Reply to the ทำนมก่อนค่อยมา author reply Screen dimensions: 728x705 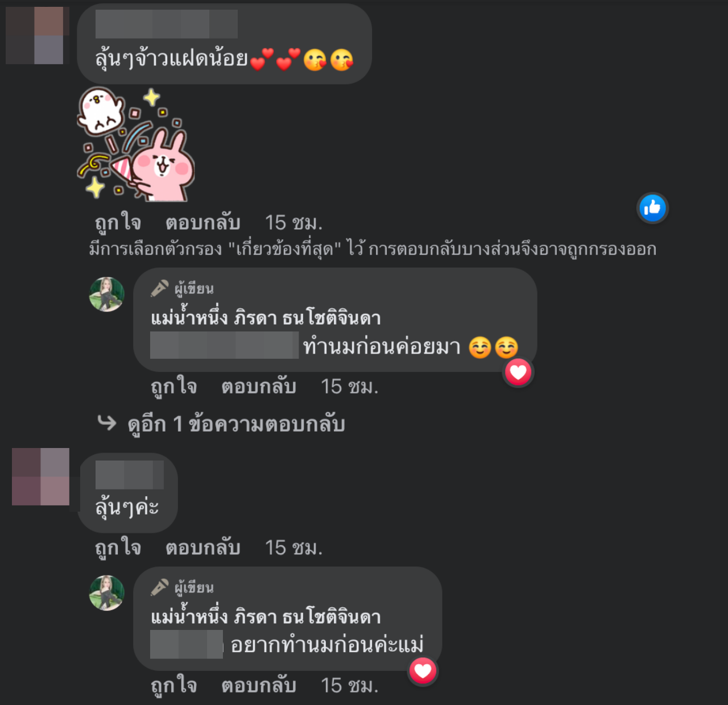coord(259,387)
